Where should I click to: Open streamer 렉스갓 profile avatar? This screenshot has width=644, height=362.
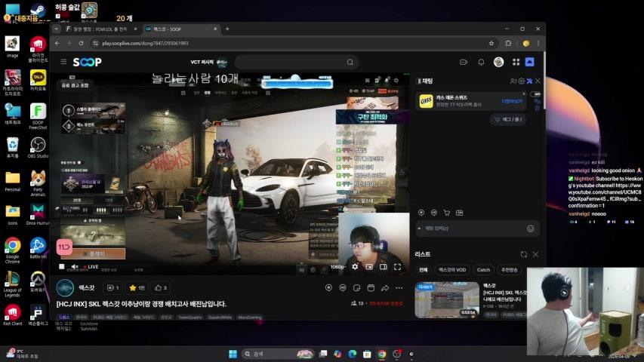(65, 287)
